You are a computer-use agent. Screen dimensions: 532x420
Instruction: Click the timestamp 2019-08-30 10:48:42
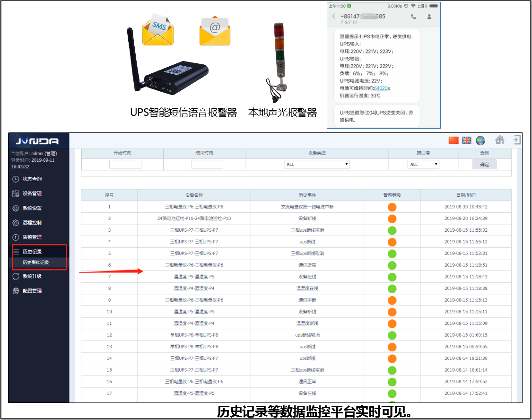tap(466, 207)
